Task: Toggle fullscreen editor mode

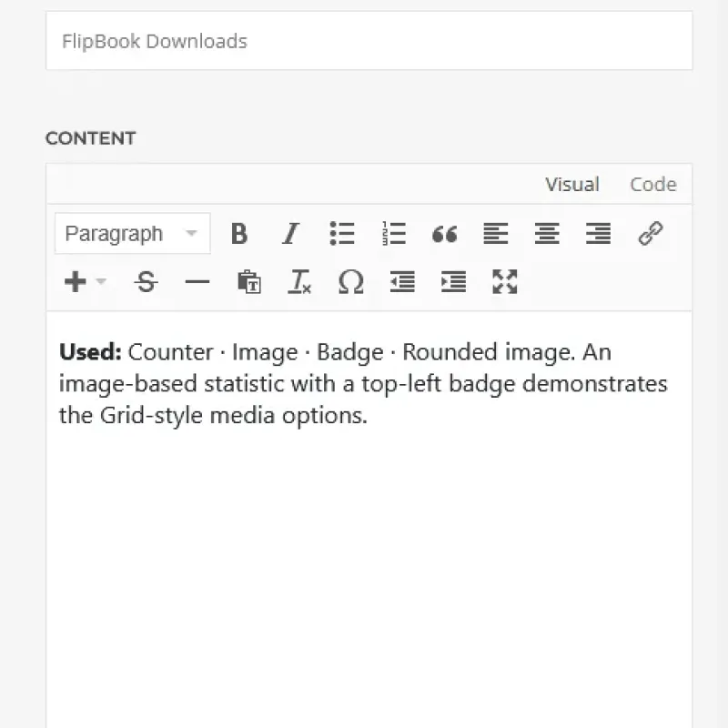Action: point(505,282)
